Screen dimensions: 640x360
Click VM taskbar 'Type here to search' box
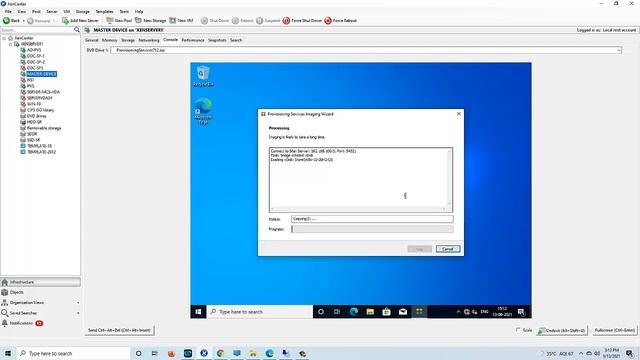[x=260, y=312]
